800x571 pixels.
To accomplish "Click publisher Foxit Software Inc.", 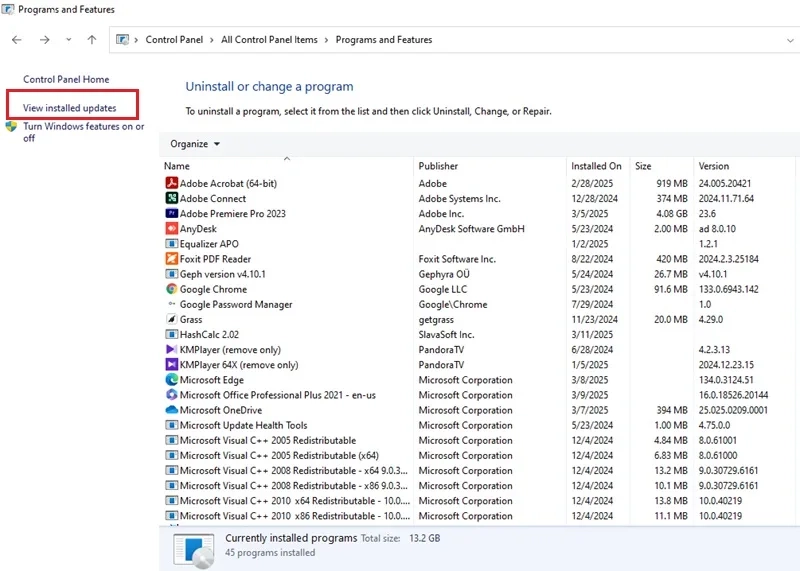I will [457, 259].
